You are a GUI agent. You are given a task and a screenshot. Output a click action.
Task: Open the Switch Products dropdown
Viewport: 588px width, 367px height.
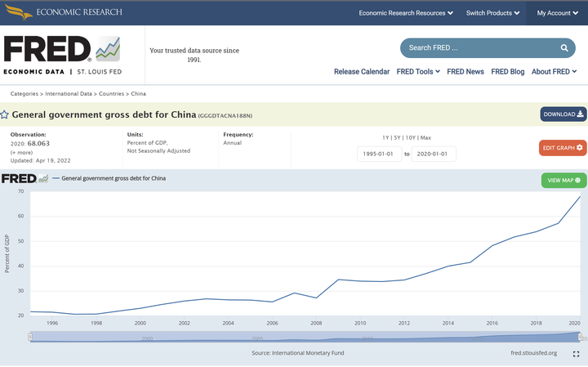coord(492,13)
